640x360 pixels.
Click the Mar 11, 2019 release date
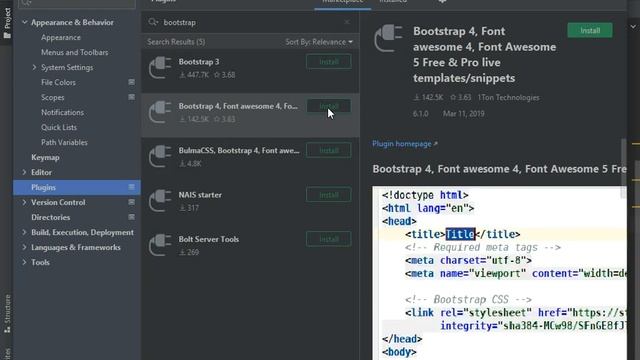[x=464, y=114]
